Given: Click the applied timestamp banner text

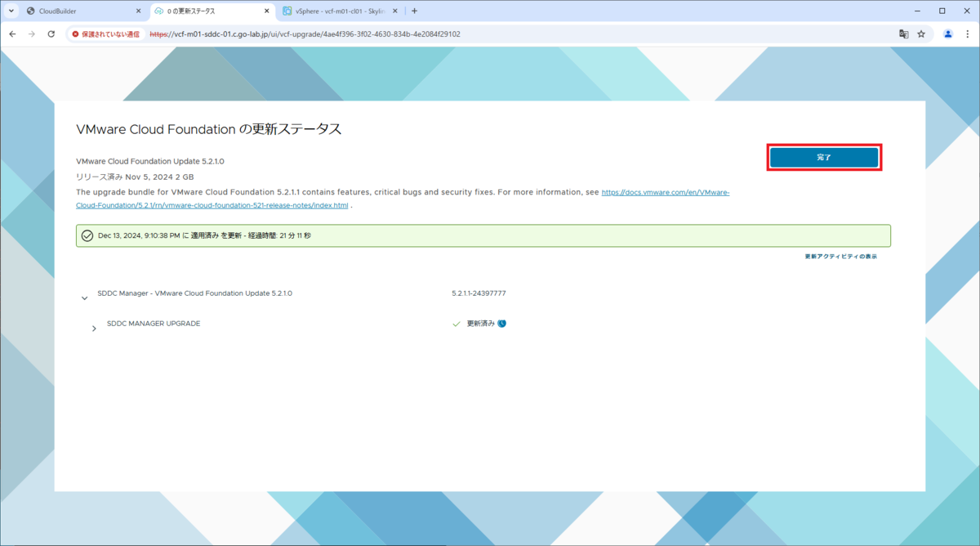Looking at the screenshot, I should 204,235.
